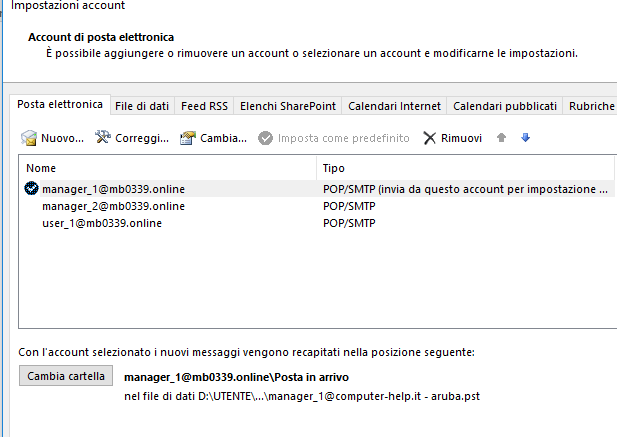Image resolution: width=617 pixels, height=437 pixels.
Task: Click the Cambia account settings icon
Action: click(188, 138)
